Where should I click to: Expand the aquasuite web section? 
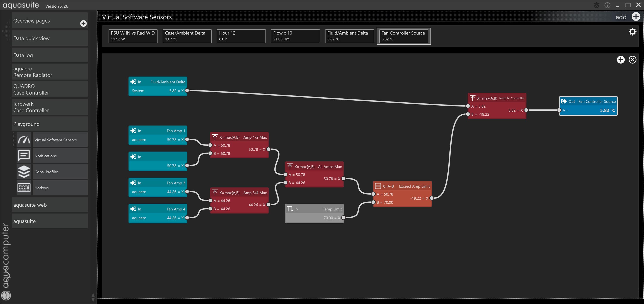click(x=50, y=205)
